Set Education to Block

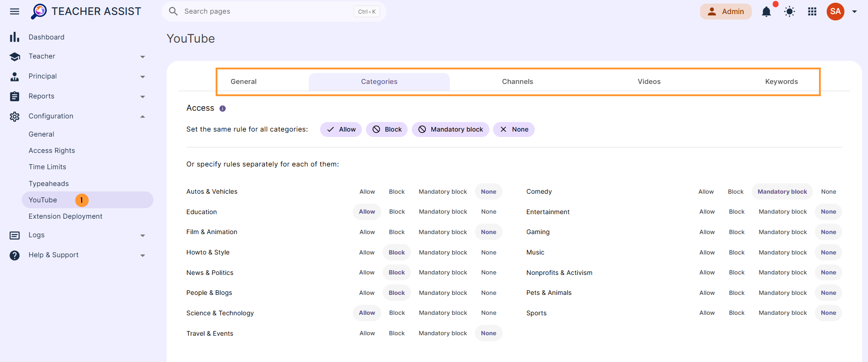tap(397, 212)
